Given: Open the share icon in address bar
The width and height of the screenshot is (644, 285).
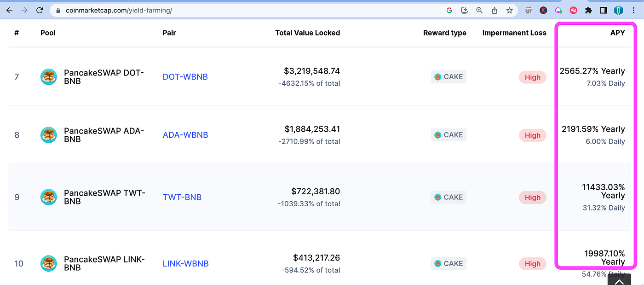Looking at the screenshot, I should tap(494, 10).
